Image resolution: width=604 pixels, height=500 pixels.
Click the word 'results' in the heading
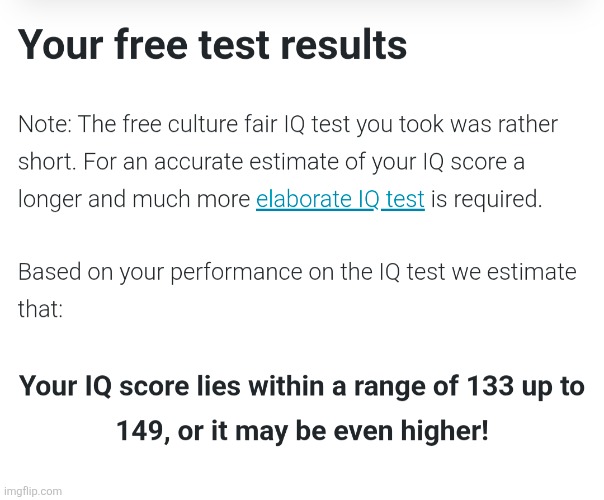[344, 45]
